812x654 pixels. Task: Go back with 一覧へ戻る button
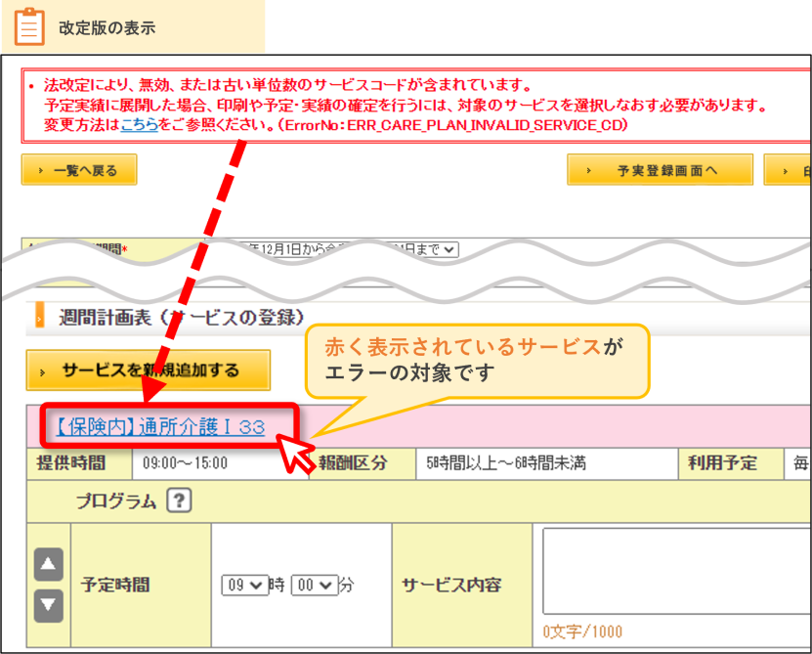(79, 169)
